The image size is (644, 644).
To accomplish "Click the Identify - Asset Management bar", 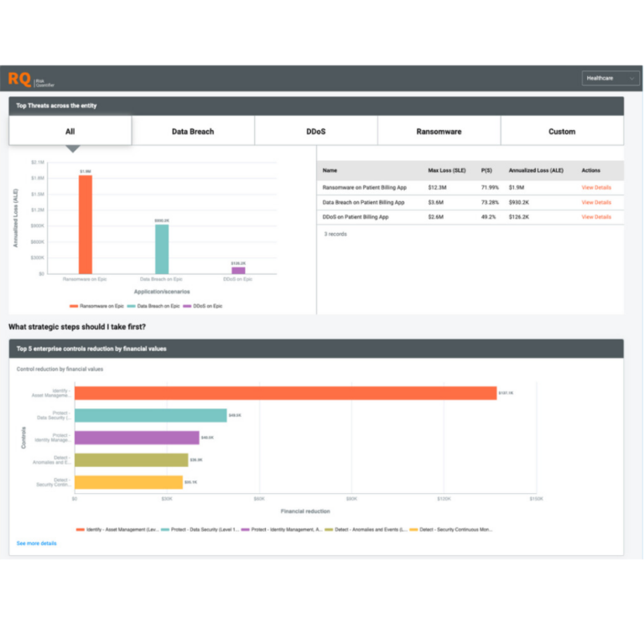I will 285,392.
